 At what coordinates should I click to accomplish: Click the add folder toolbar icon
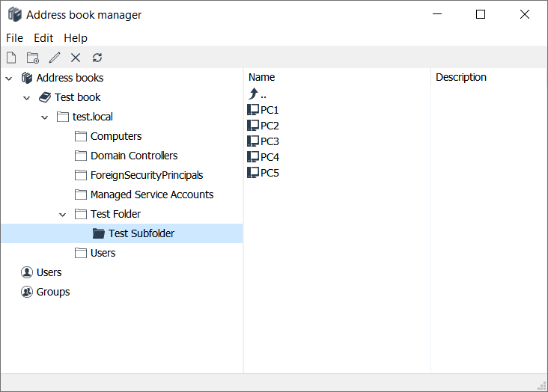32,58
